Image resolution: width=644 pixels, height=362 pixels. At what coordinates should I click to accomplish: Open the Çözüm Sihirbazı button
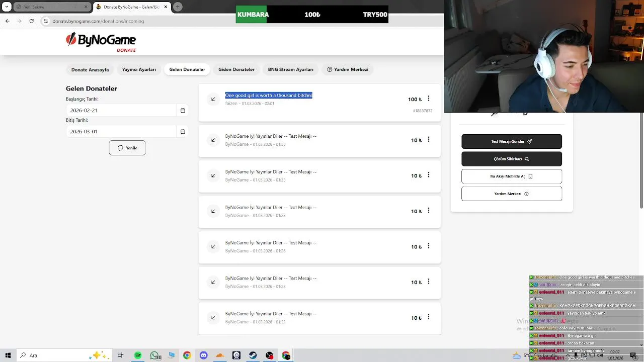(512, 159)
